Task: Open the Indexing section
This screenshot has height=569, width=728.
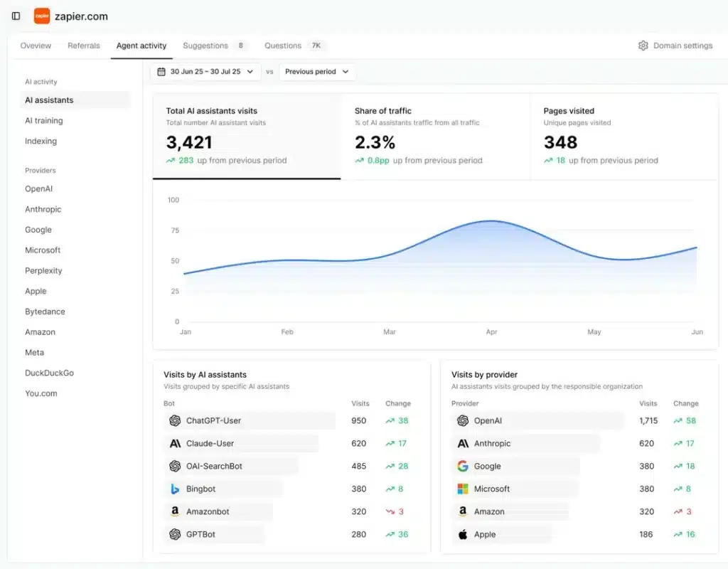Action: coord(41,141)
